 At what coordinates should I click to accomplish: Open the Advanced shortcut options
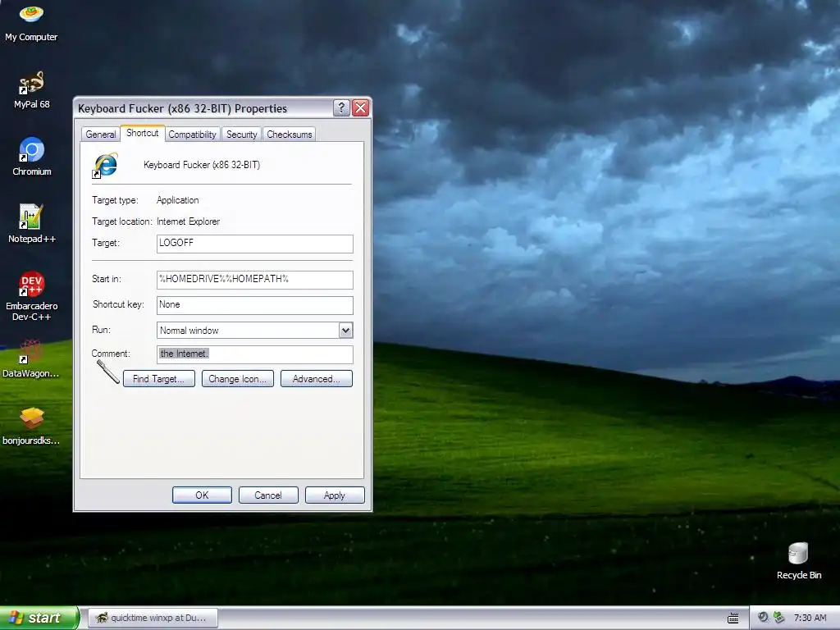[317, 379]
